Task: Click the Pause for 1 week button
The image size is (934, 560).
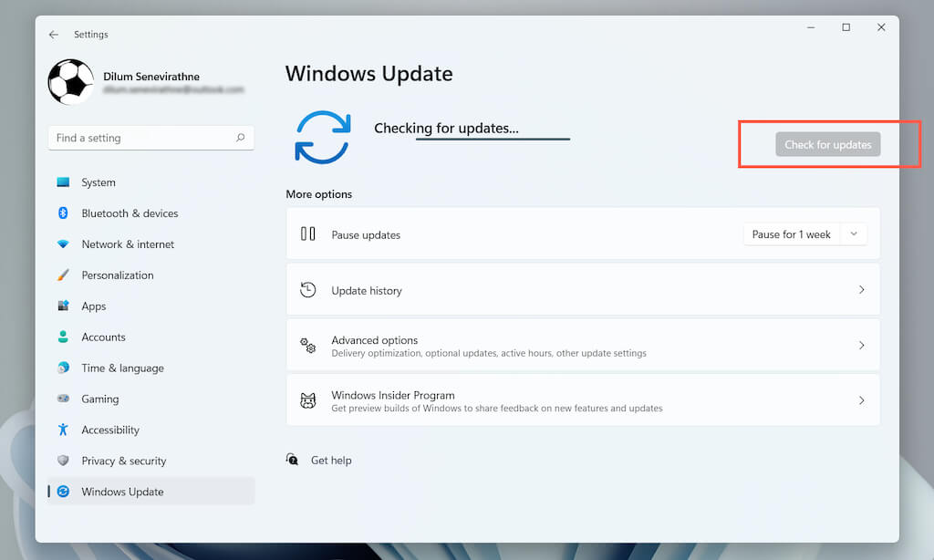Action: click(791, 234)
